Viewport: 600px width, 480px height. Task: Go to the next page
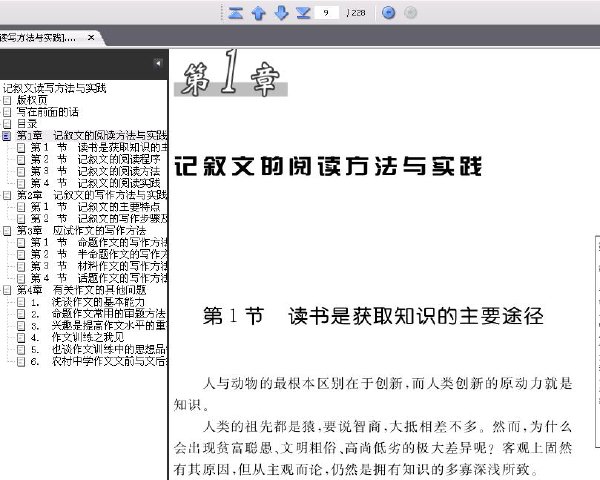pos(282,13)
